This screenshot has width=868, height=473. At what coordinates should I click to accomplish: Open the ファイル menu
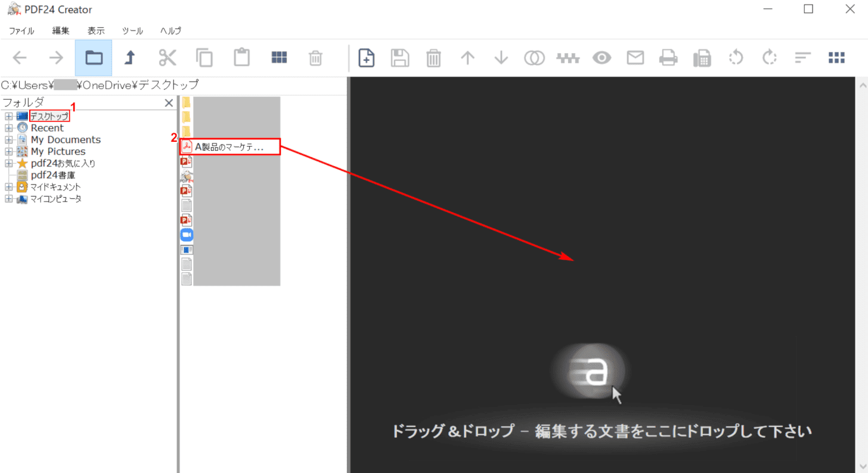[21, 31]
